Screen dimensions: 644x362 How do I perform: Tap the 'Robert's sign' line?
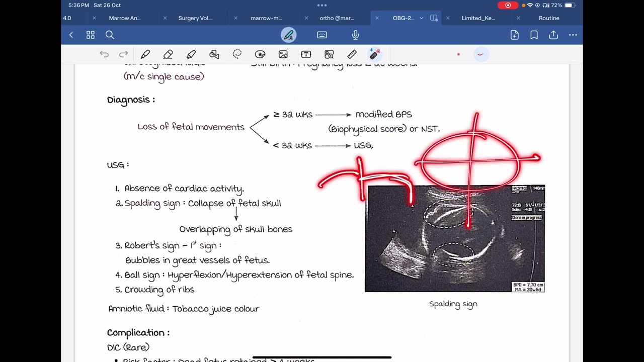click(169, 245)
